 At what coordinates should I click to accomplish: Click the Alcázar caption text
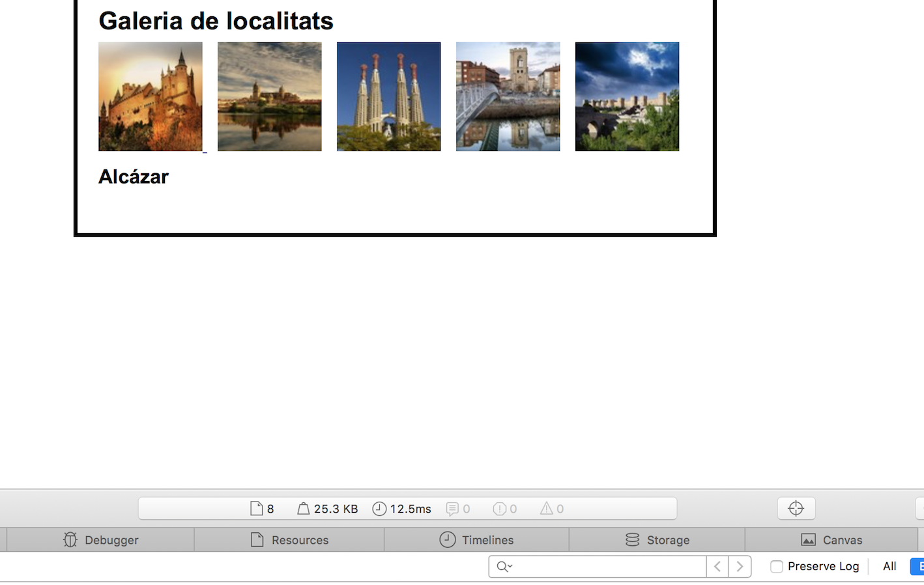134,177
